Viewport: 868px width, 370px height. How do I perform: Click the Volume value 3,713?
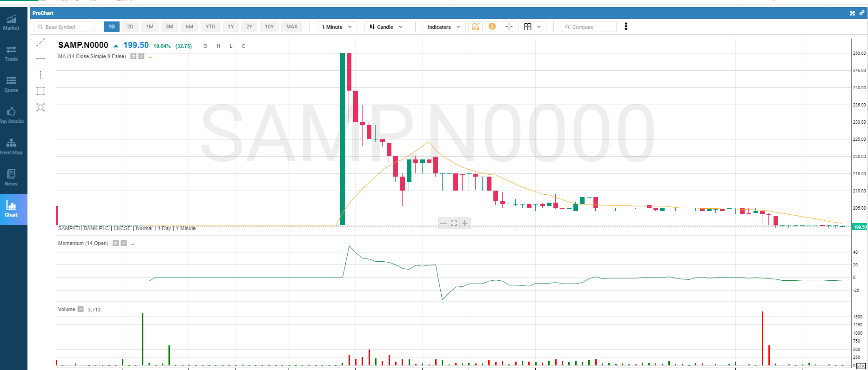94,310
